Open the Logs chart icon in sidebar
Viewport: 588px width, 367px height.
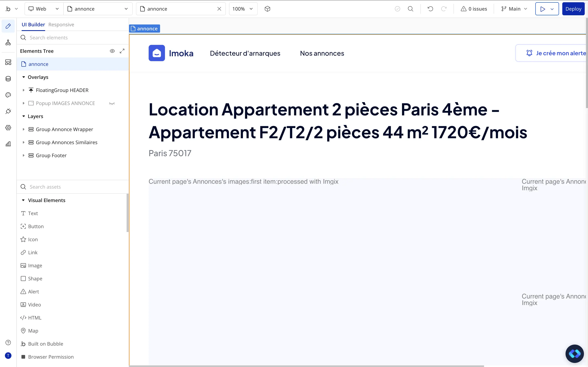(8, 144)
